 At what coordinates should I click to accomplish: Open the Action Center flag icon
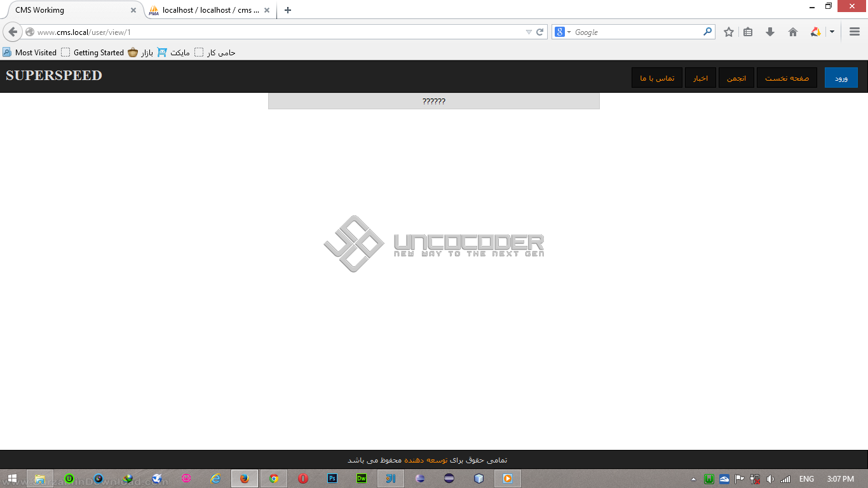tap(740, 479)
